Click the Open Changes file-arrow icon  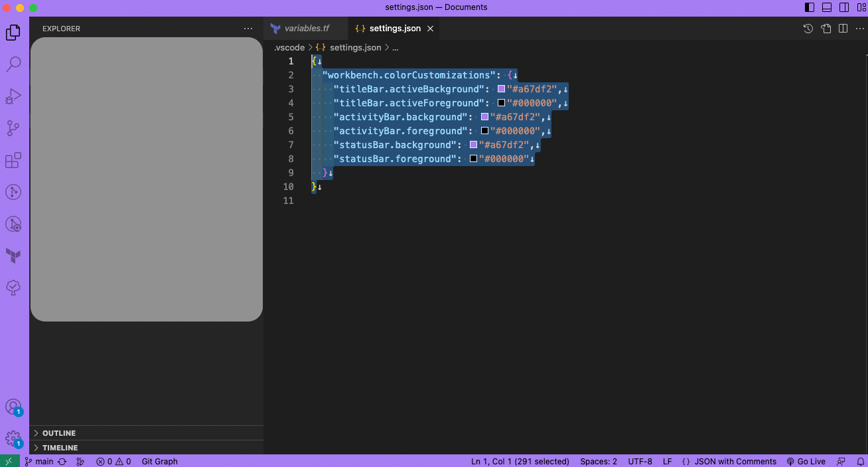(826, 29)
